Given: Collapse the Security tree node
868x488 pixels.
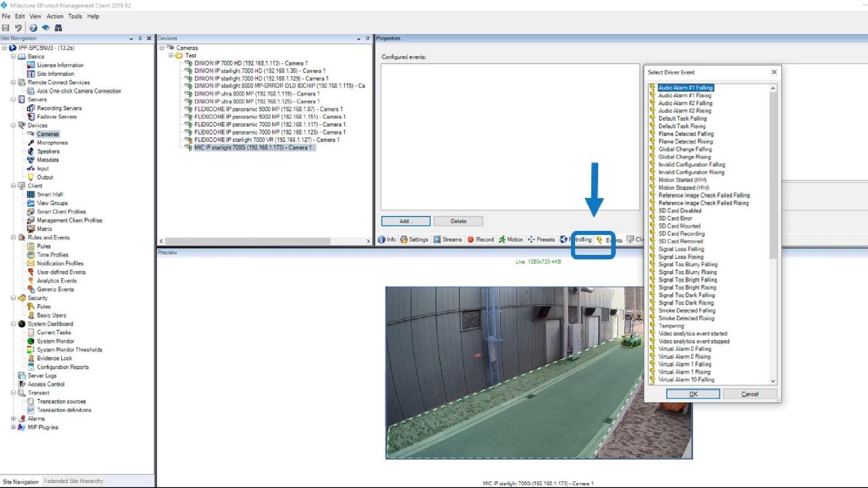Looking at the screenshot, I should tap(14, 298).
